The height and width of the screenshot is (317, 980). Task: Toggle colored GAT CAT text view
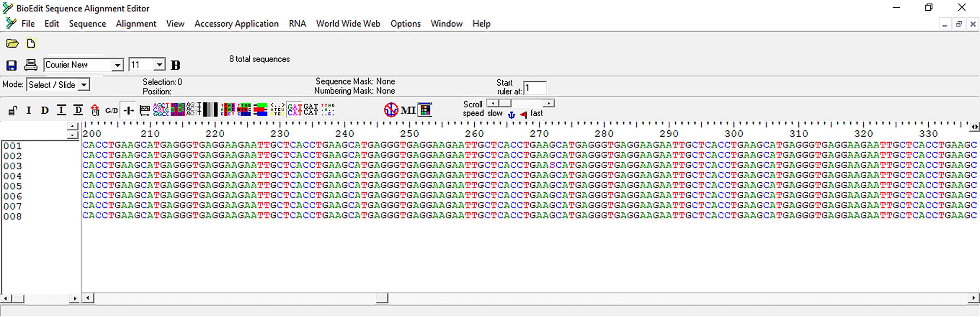[x=294, y=110]
